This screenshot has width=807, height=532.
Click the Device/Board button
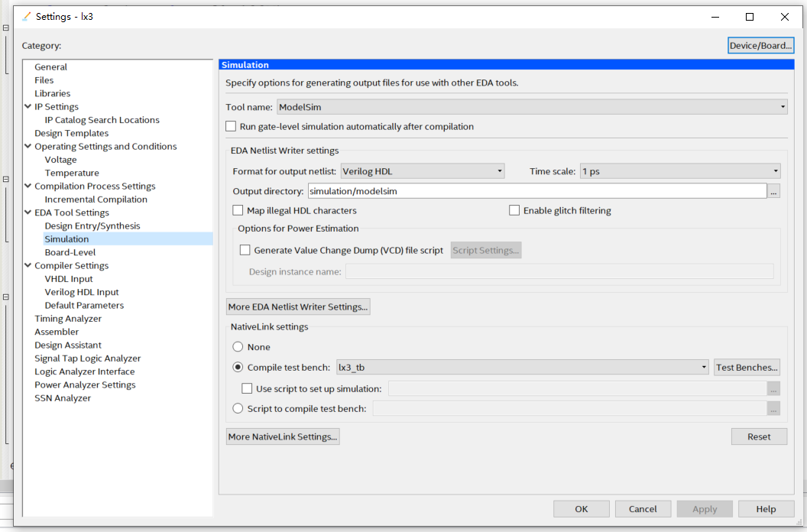point(760,45)
